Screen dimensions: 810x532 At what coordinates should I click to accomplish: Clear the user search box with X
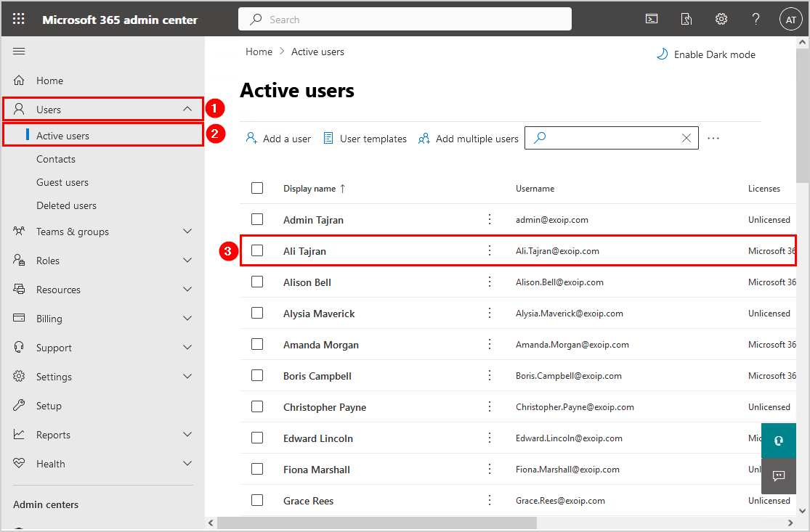687,138
